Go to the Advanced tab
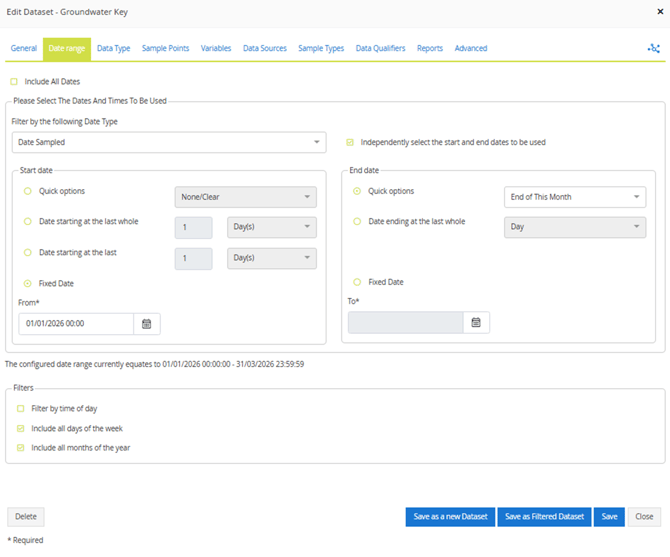Image resolution: width=670 pixels, height=557 pixels. (470, 48)
